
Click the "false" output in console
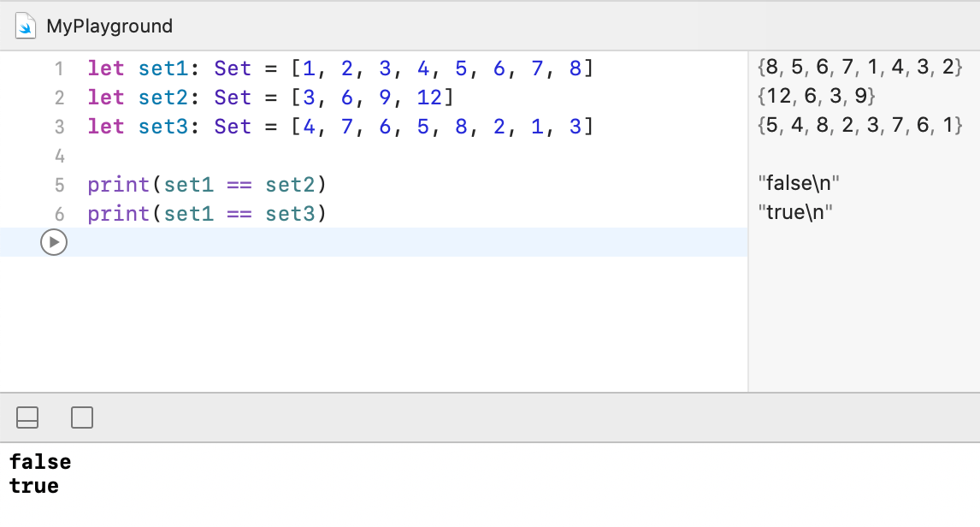tap(40, 463)
